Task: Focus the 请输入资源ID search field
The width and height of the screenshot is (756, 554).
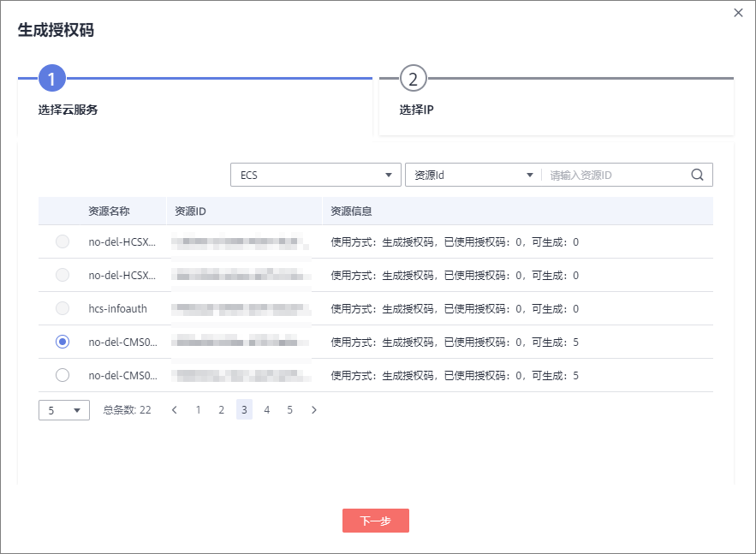Action: tap(616, 175)
